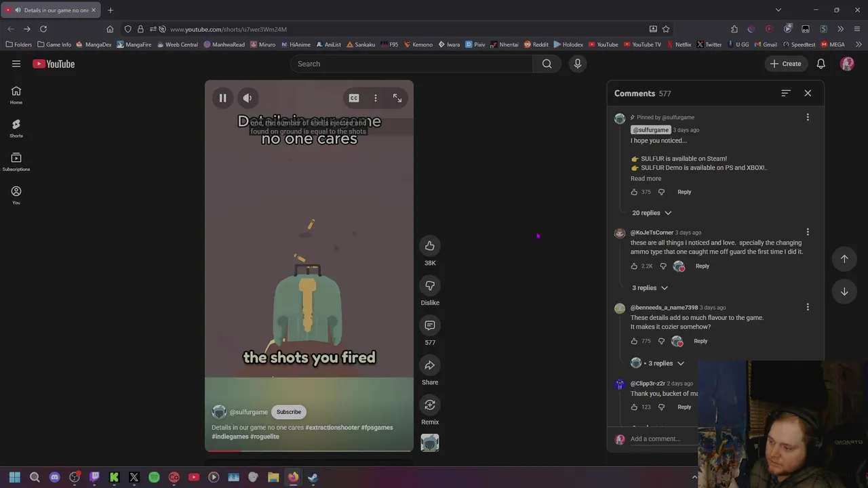
Task: Open the sound thumbnail below Remix
Action: coord(430,443)
